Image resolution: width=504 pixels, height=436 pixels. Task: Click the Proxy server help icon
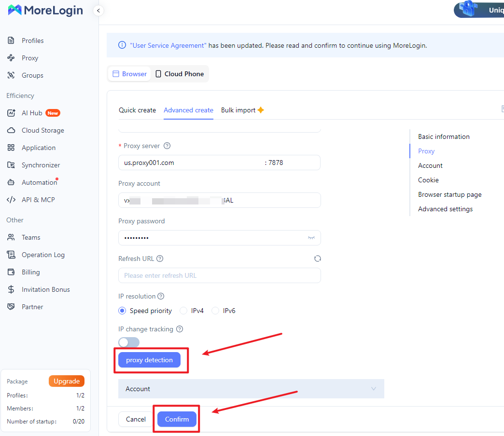pyautogui.click(x=167, y=146)
